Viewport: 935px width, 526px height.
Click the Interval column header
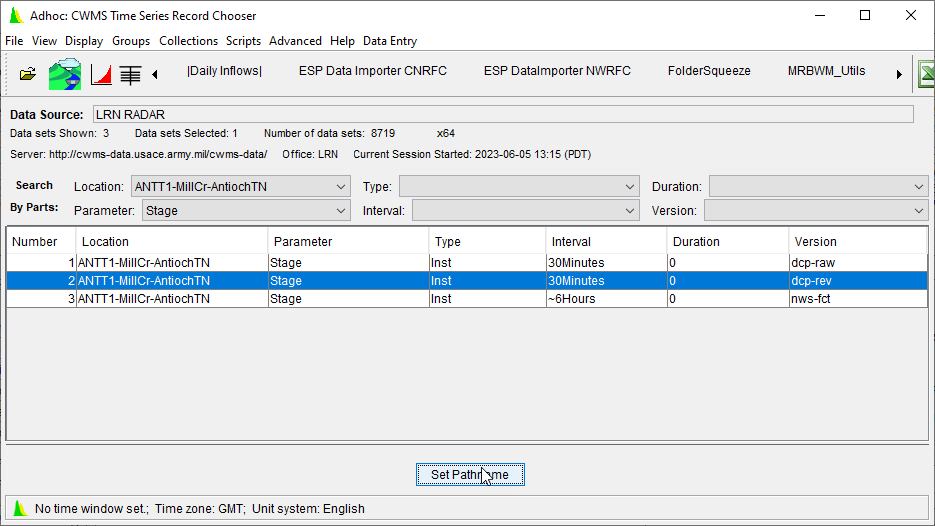point(606,242)
